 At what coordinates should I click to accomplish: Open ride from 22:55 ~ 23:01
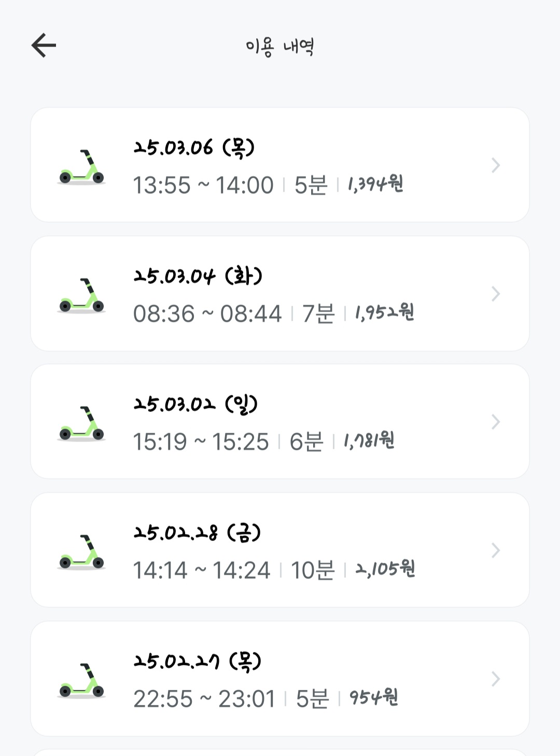point(204,699)
